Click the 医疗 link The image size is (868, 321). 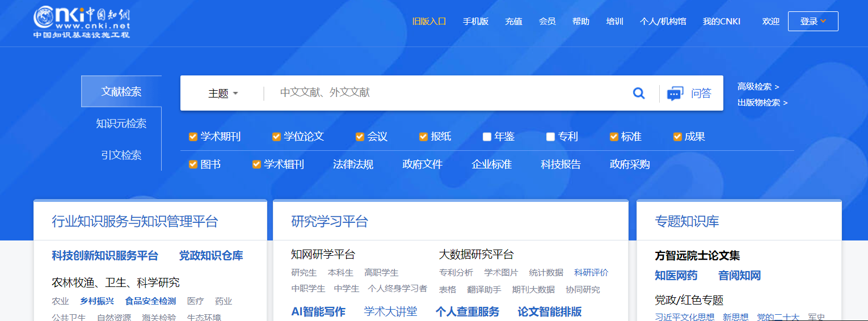coord(196,301)
